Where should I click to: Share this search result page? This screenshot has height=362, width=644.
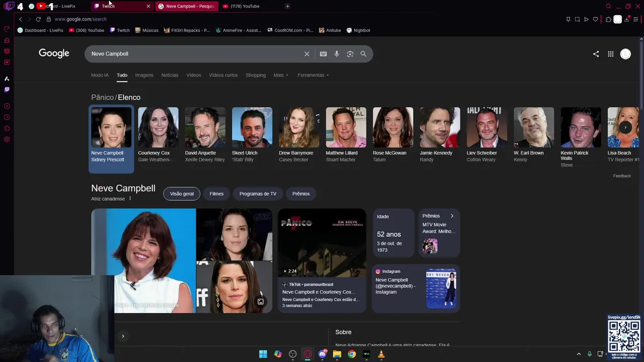pos(596,54)
